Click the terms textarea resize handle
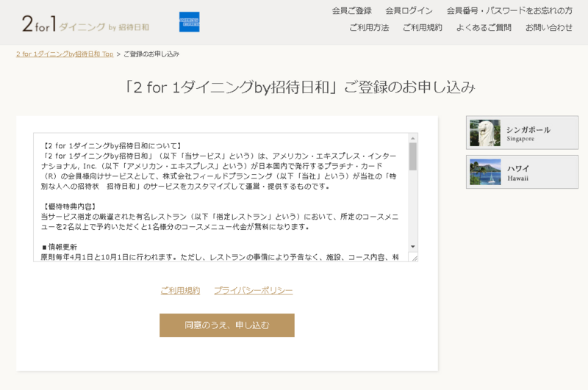588x390 pixels. 415,258
